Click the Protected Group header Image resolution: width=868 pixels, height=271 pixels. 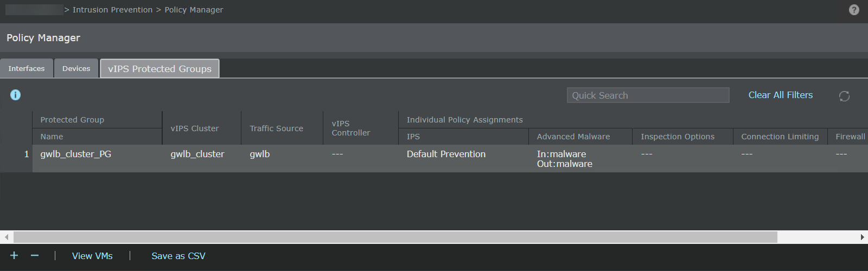tap(97, 120)
